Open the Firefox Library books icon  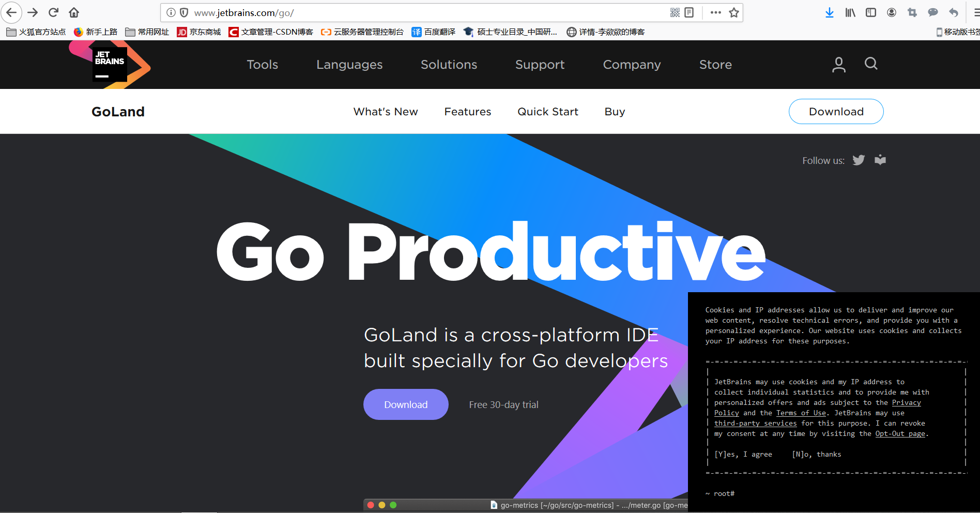click(850, 12)
